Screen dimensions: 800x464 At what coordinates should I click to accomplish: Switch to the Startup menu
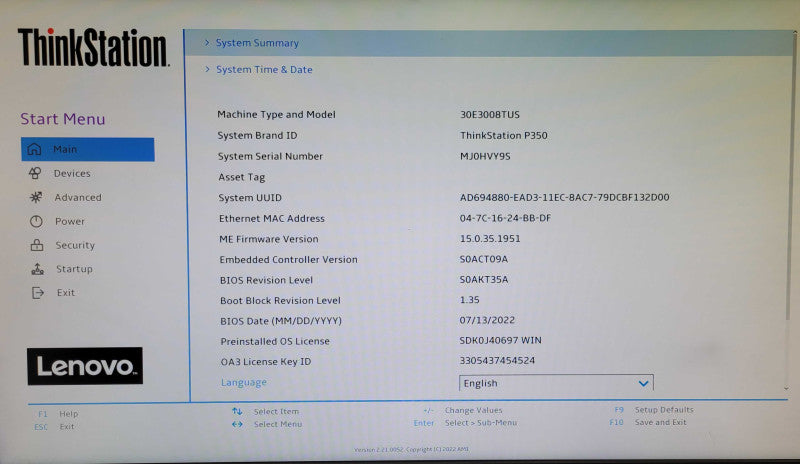74,268
